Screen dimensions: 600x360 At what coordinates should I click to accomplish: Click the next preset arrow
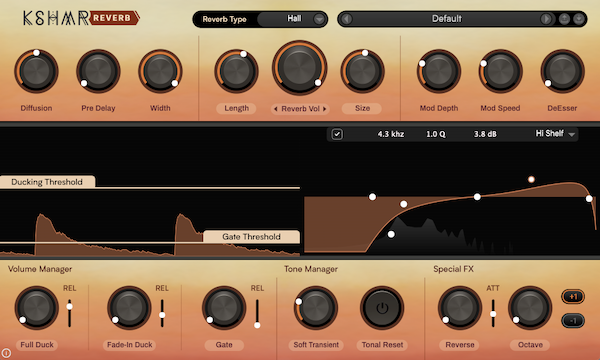point(546,19)
